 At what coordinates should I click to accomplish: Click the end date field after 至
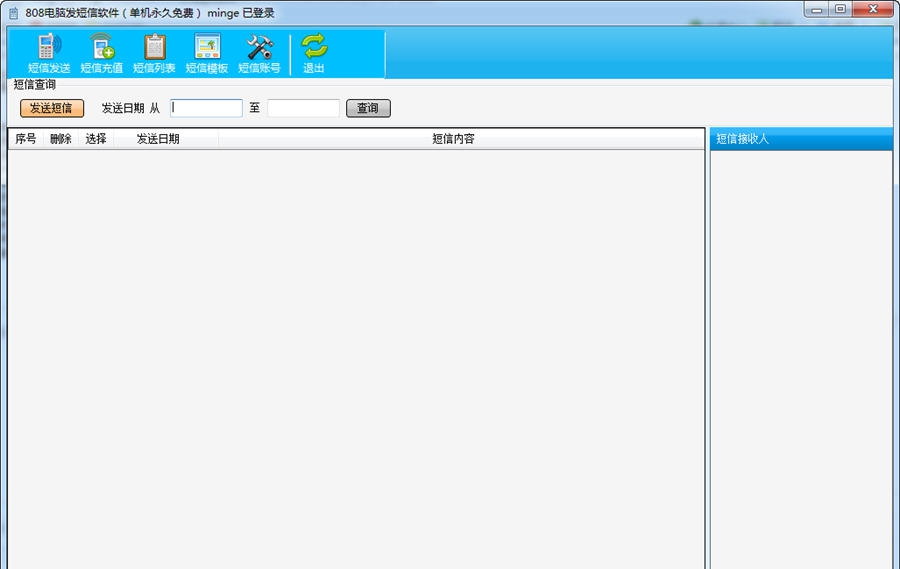(x=303, y=108)
